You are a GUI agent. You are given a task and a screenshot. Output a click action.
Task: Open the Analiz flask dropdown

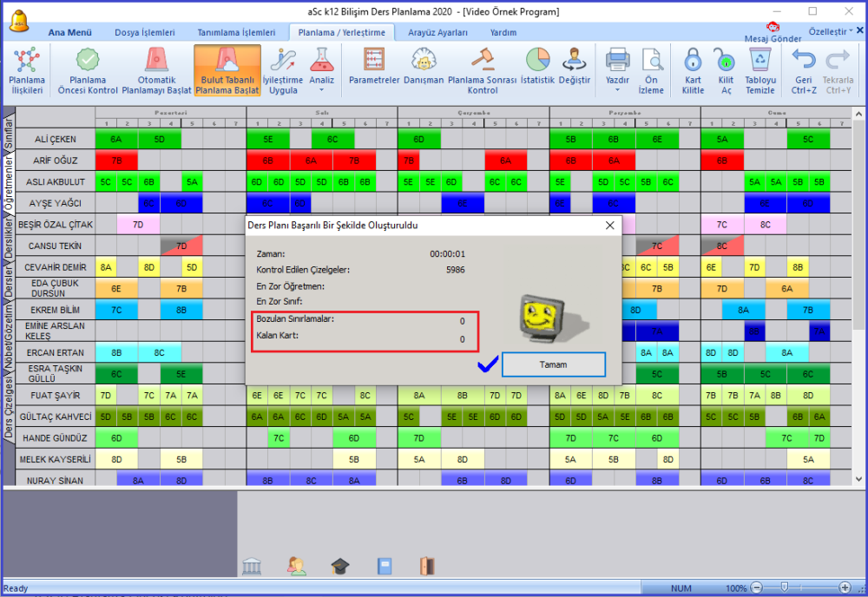tap(322, 70)
